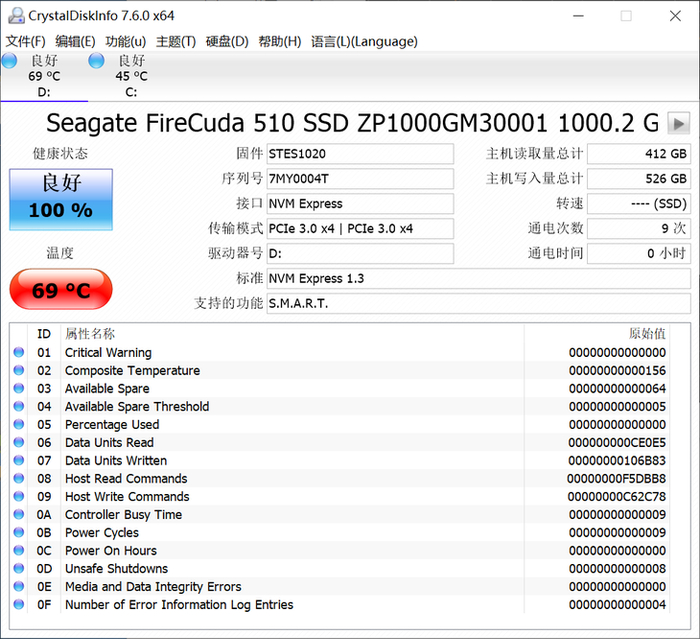
Task: Open the 功能(u) menu
Action: [x=125, y=42]
